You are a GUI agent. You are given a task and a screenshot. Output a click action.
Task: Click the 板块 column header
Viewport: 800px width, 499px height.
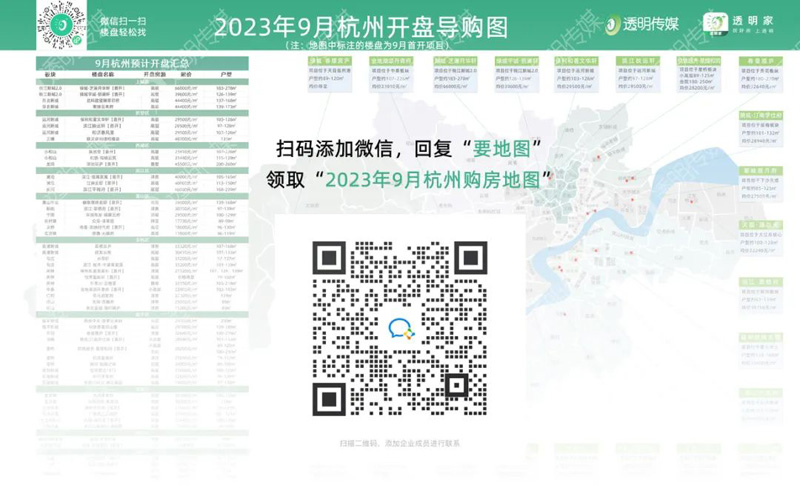(50, 74)
